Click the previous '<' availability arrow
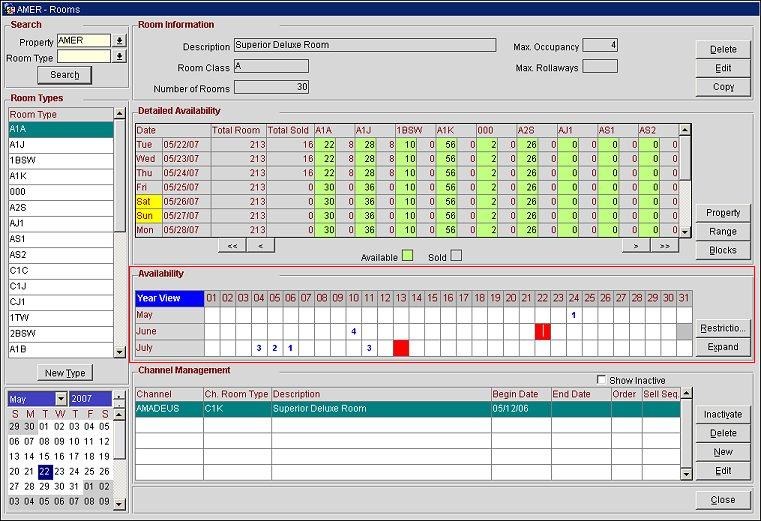Image resolution: width=761 pixels, height=521 pixels. coord(260,245)
